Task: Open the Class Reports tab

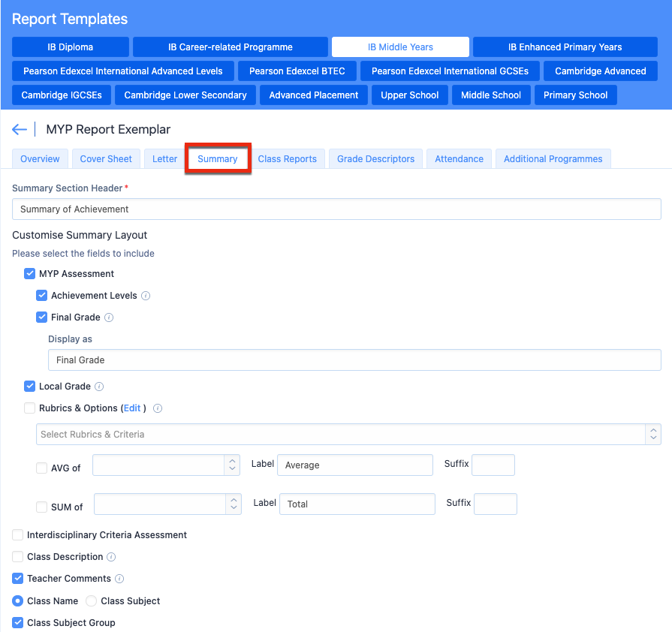Action: (287, 159)
